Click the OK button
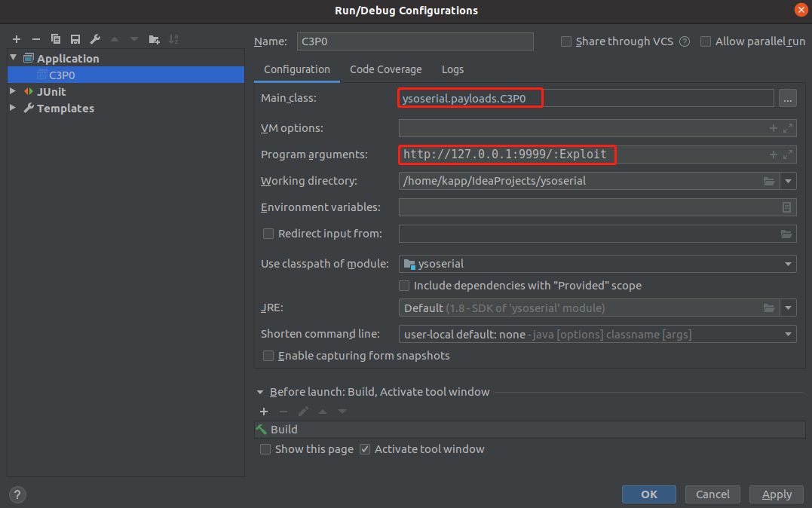812x508 pixels. [x=648, y=494]
